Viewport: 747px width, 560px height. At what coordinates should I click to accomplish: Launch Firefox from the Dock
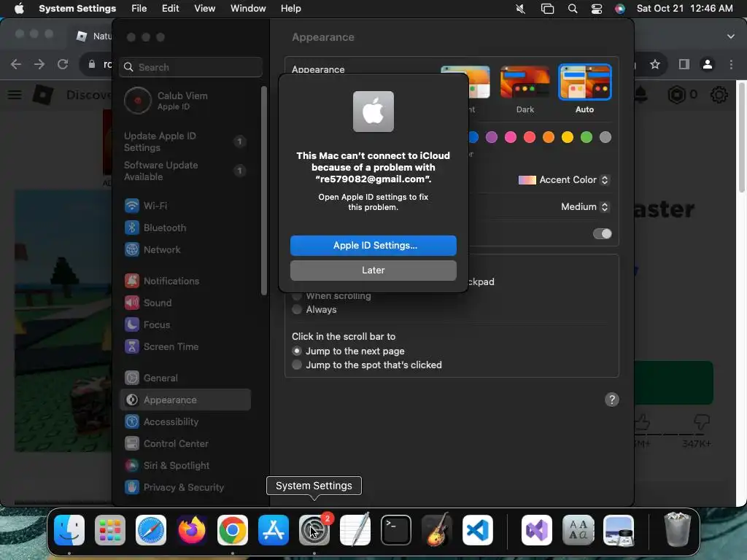192,530
